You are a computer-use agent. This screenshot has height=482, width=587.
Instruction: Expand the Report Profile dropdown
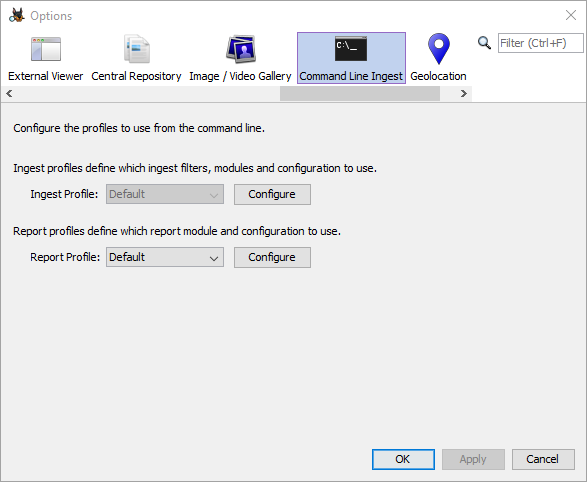click(x=165, y=257)
